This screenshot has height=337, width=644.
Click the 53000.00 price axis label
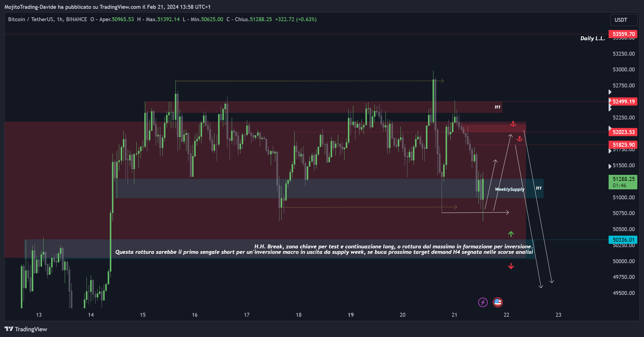pos(624,70)
